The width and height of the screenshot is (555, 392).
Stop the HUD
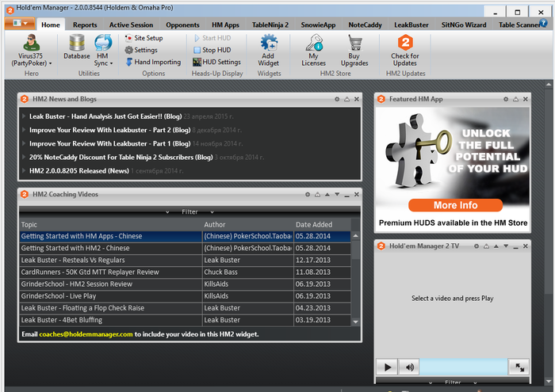(x=212, y=50)
